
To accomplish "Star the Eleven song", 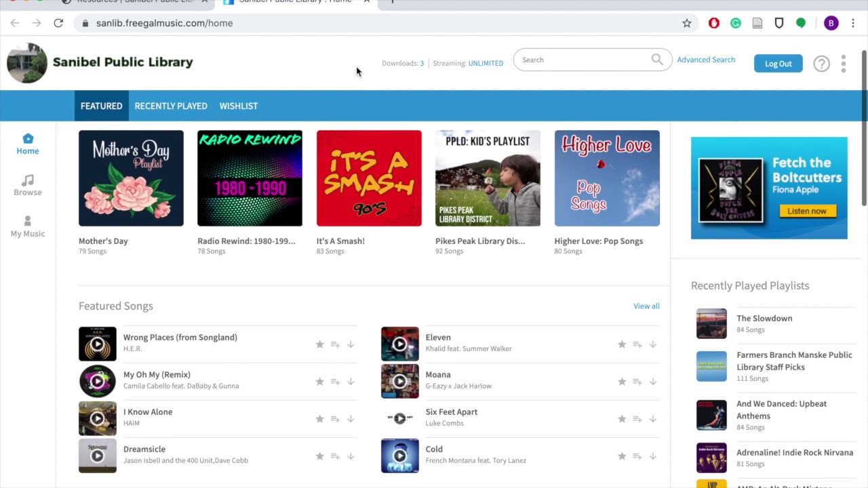I will click(x=622, y=344).
